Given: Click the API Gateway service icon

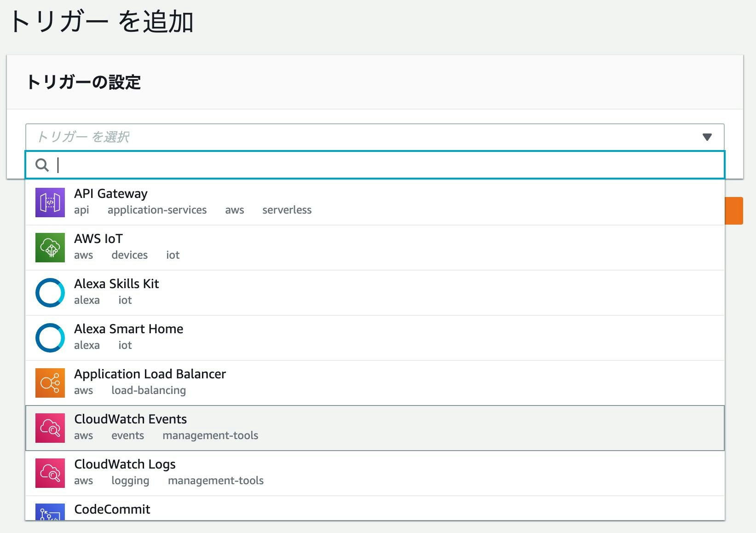Looking at the screenshot, I should click(50, 203).
